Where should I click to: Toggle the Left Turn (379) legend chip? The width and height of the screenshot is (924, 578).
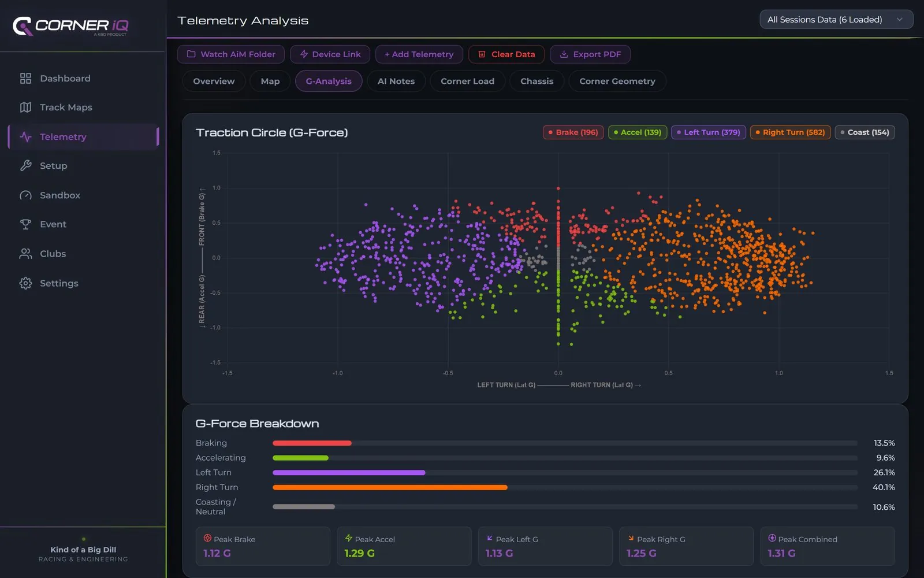pos(709,132)
